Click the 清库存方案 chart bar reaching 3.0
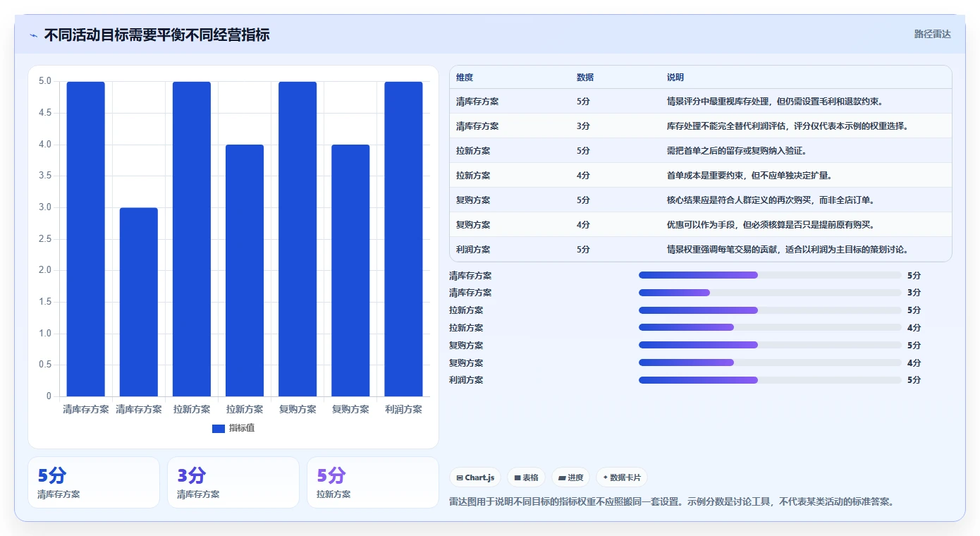Image resolution: width=980 pixels, height=536 pixels. click(x=139, y=302)
